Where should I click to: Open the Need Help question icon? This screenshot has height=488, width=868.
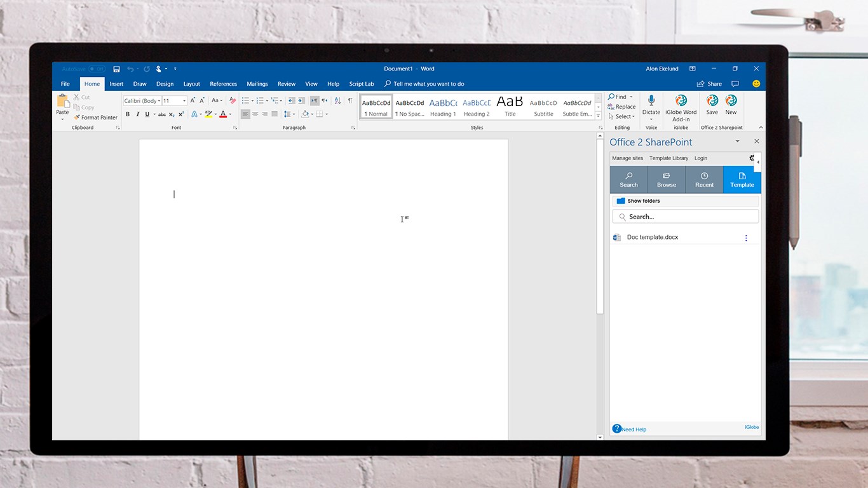click(616, 429)
